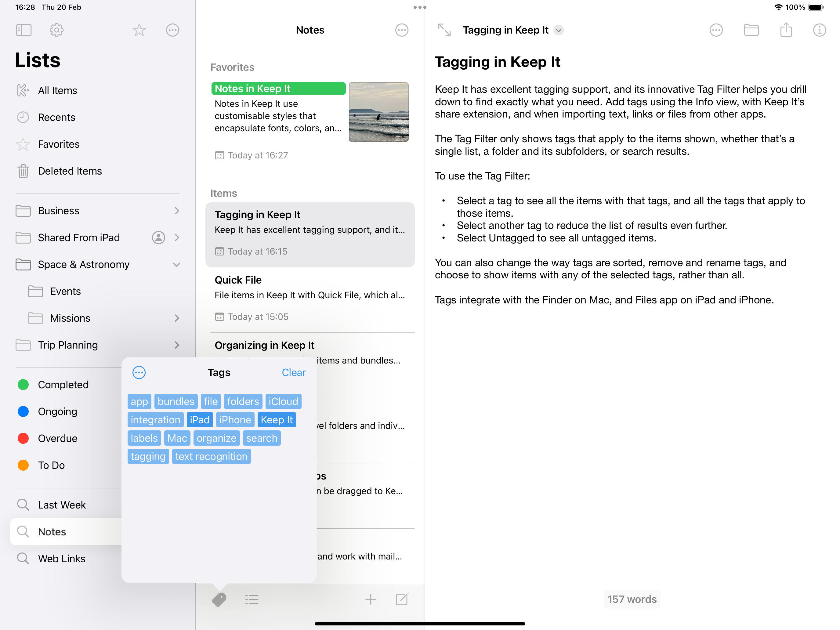
Task: Open All Items list
Action: click(x=98, y=90)
